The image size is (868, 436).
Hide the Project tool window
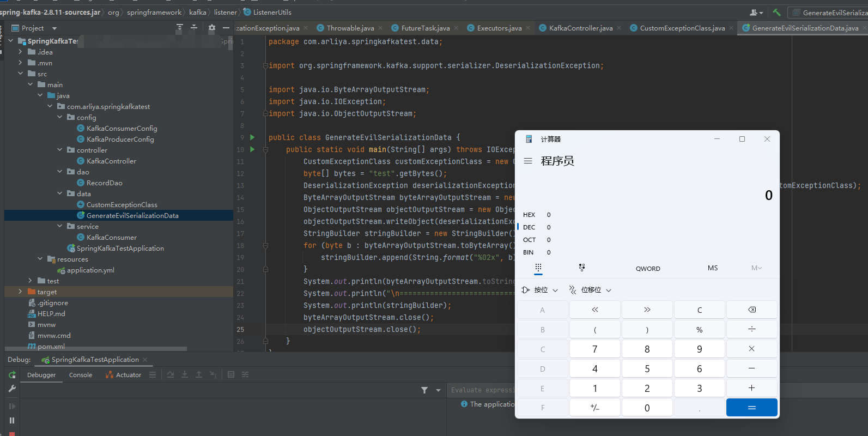pos(226,28)
